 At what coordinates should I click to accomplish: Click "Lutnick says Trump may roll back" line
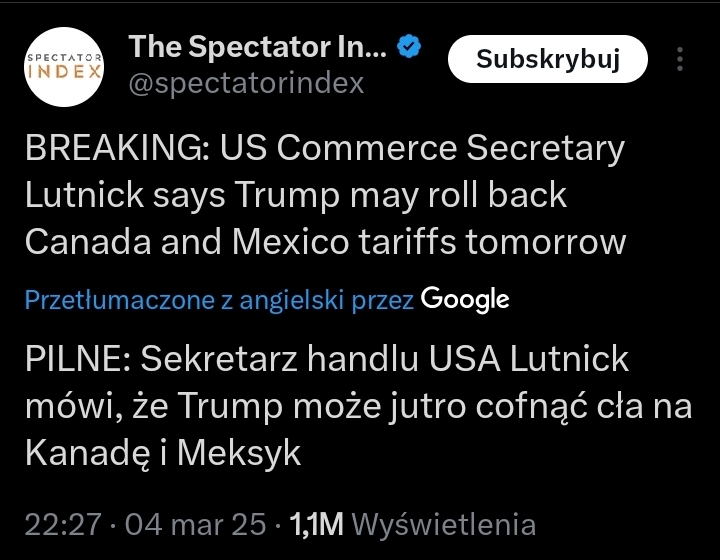coord(295,195)
